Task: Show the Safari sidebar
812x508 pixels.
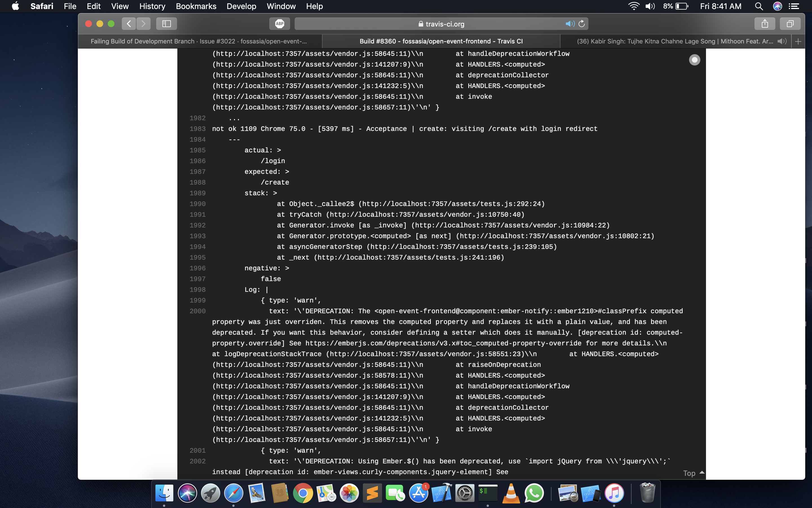Action: [166, 24]
